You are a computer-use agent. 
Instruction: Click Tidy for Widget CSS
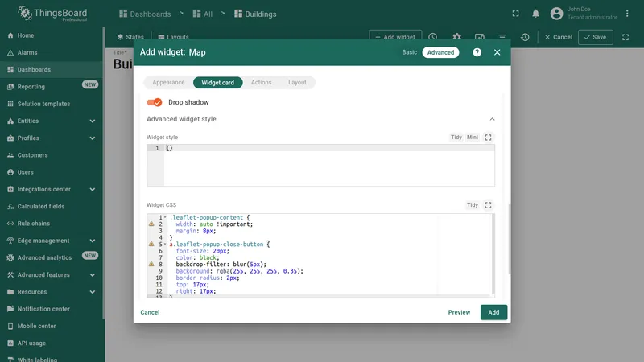tap(473, 205)
